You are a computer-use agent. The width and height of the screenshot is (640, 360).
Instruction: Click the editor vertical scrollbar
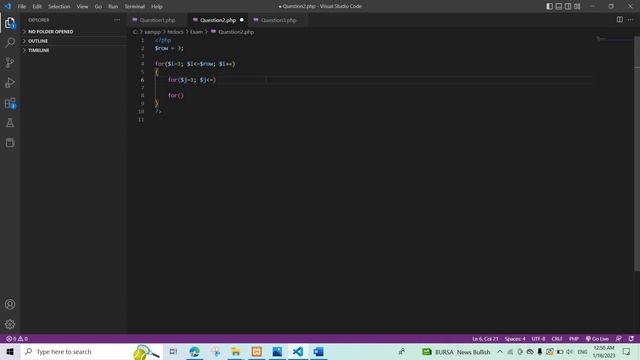[x=637, y=153]
